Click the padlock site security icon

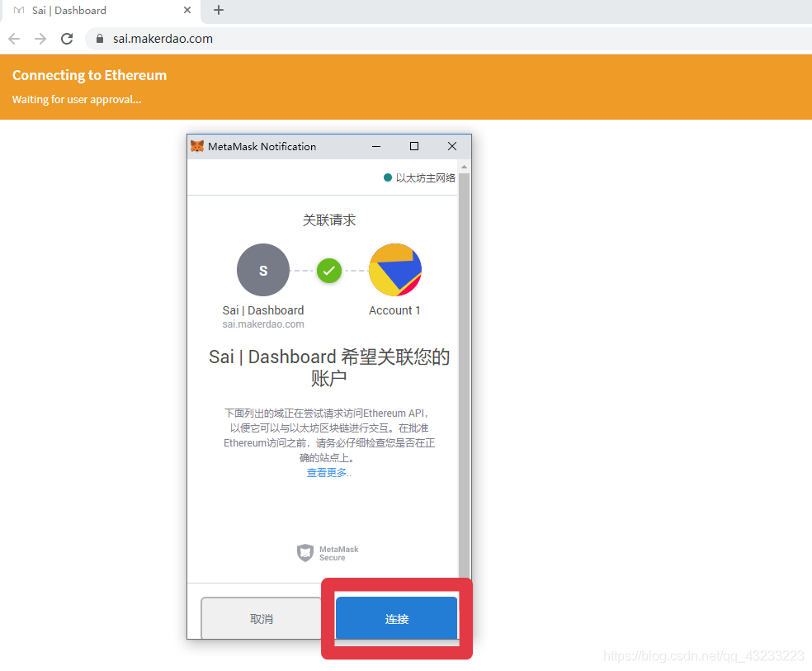pos(100,39)
